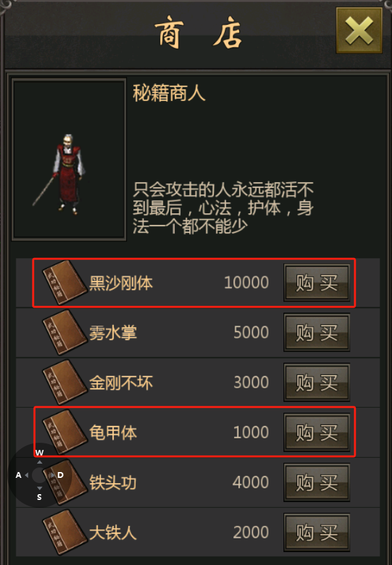Click the 大铁人 manual book icon
Image resolution: width=392 pixels, height=565 pixels.
point(65,532)
